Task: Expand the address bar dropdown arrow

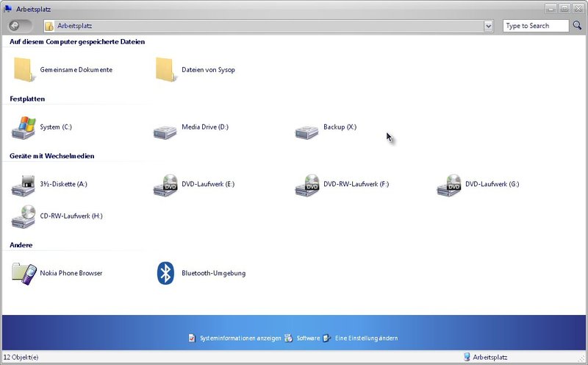Action: [488, 26]
